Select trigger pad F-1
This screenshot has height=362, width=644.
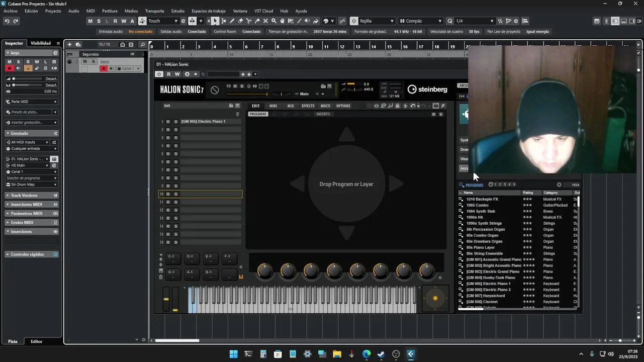pos(229,258)
